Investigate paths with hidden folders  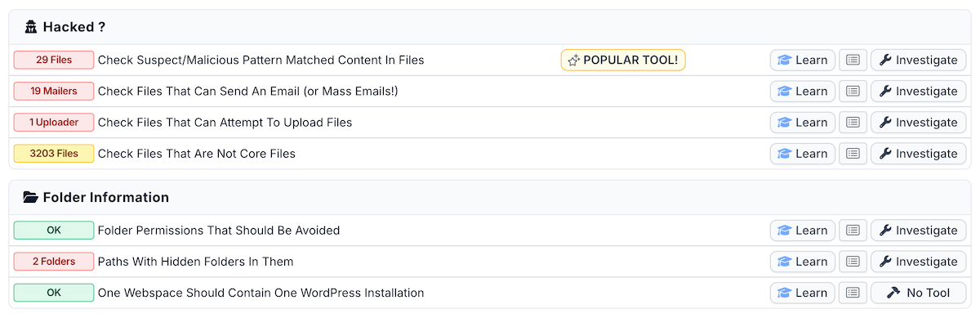[x=918, y=262]
